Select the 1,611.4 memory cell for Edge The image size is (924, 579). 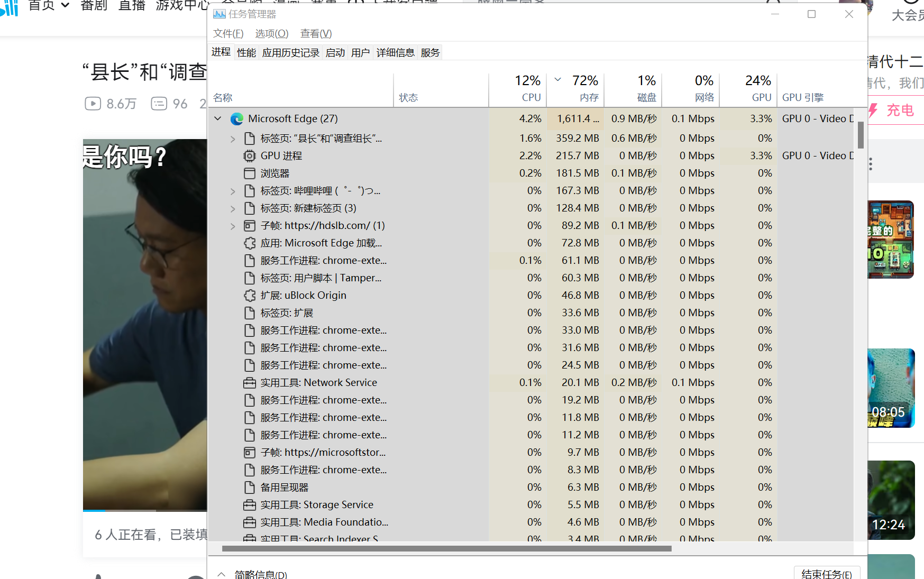tap(575, 119)
